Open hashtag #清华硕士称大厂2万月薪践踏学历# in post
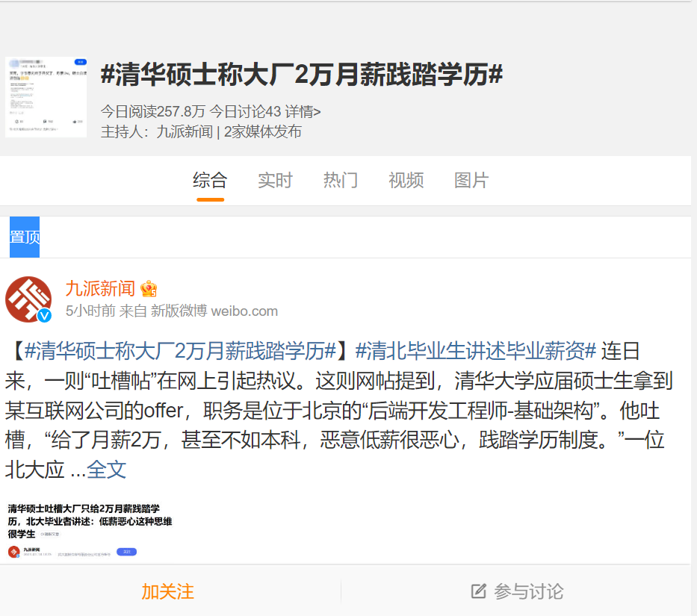 [181, 351]
